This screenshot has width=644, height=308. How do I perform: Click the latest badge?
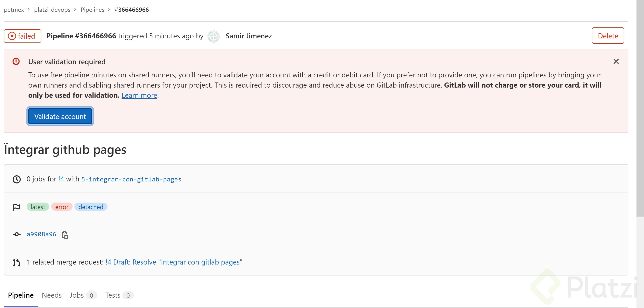[x=38, y=207]
